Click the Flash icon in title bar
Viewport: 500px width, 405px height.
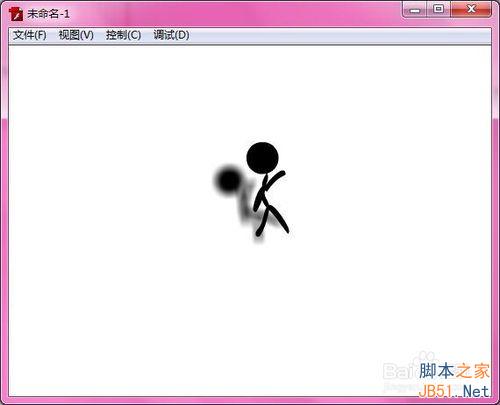pos(16,14)
